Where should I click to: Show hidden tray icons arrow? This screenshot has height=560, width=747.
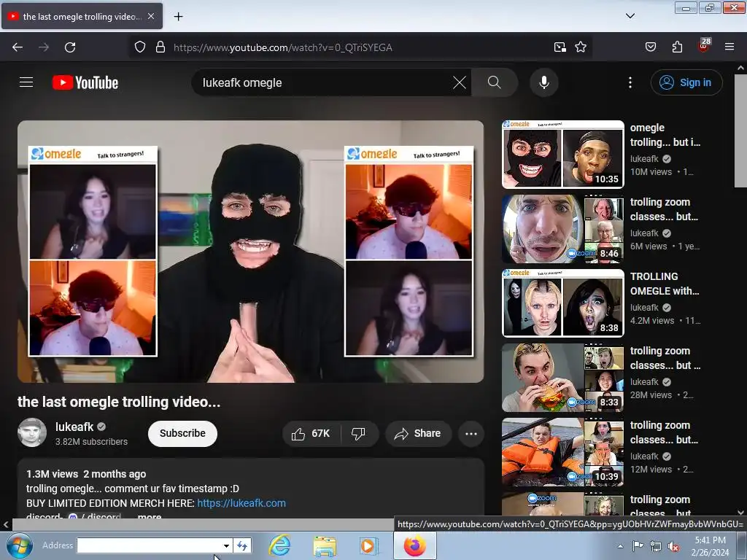[x=620, y=545]
